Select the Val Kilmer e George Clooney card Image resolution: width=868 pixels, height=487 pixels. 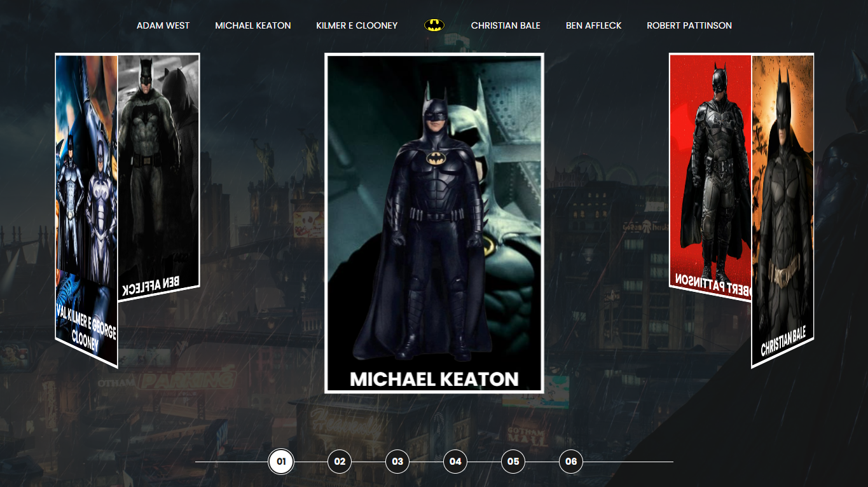point(86,203)
